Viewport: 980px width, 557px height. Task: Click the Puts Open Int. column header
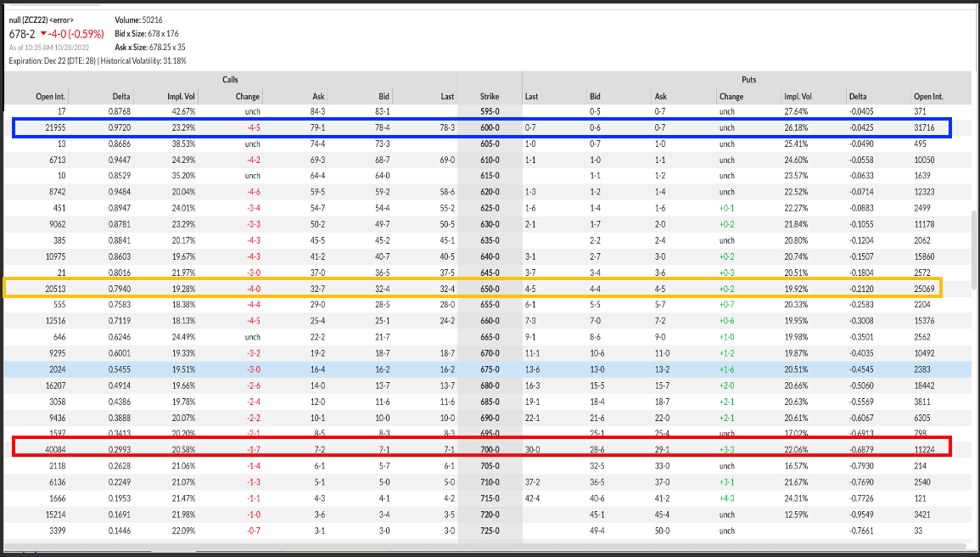(x=929, y=96)
